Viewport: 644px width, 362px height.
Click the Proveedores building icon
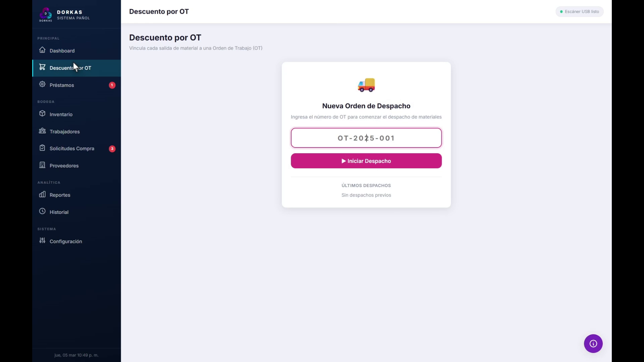point(42,165)
